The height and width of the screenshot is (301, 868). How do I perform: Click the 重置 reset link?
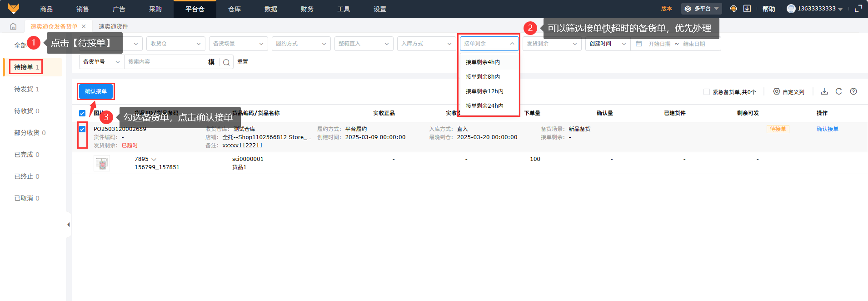[x=243, y=62]
